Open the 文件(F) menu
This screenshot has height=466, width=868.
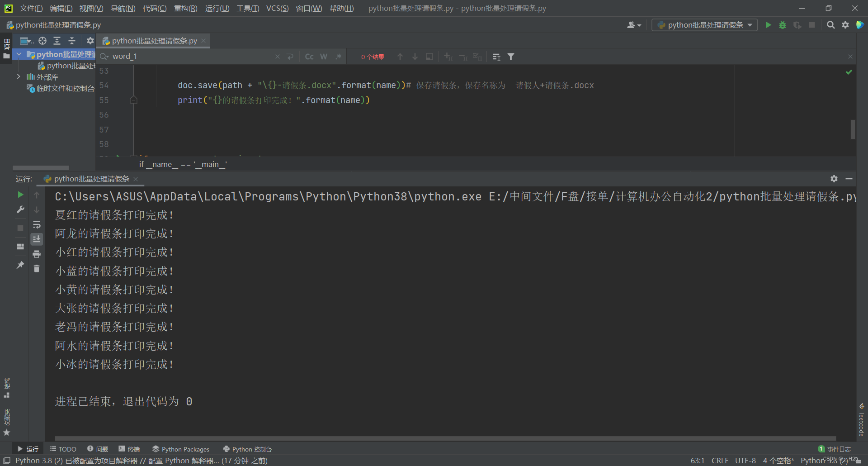[x=31, y=8]
